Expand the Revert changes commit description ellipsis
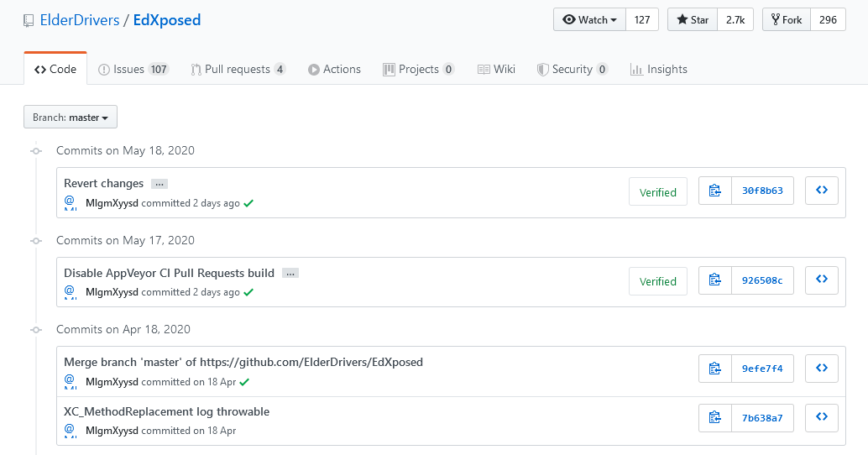Image resolution: width=868 pixels, height=455 pixels. (x=159, y=184)
